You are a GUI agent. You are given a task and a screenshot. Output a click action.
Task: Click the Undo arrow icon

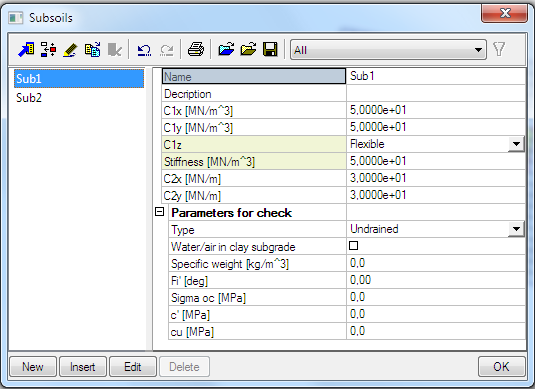coord(144,50)
